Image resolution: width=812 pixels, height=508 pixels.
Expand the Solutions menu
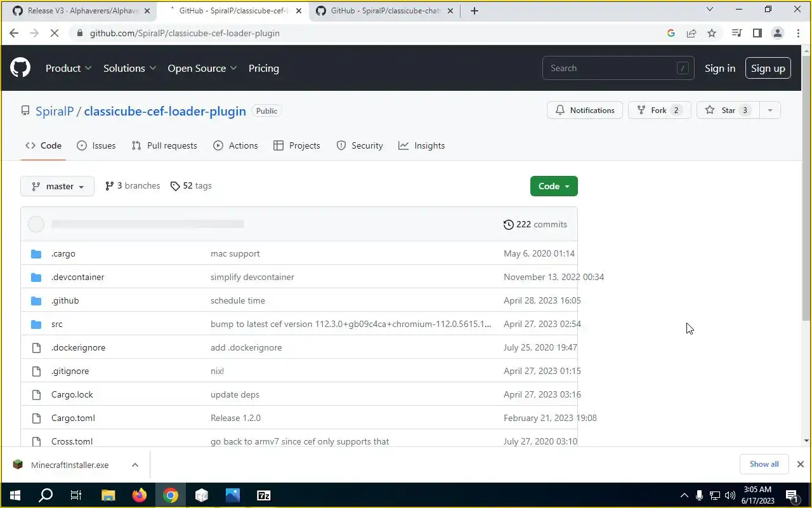tap(129, 68)
